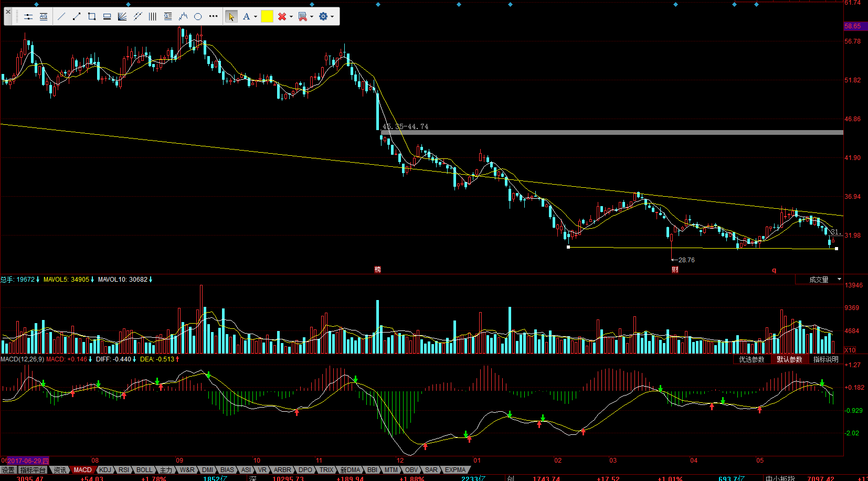
Task: Click the 45.35-44.74 gap label
Action: point(405,126)
